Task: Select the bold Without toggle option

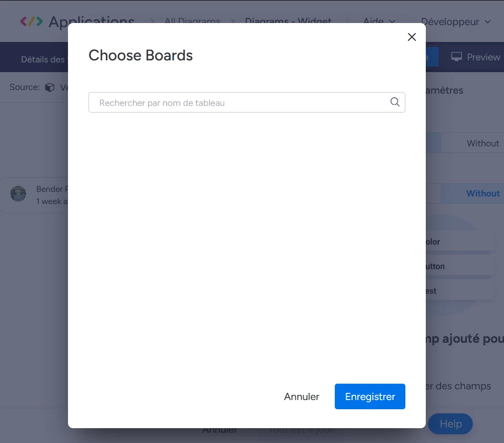Action: pos(483,193)
